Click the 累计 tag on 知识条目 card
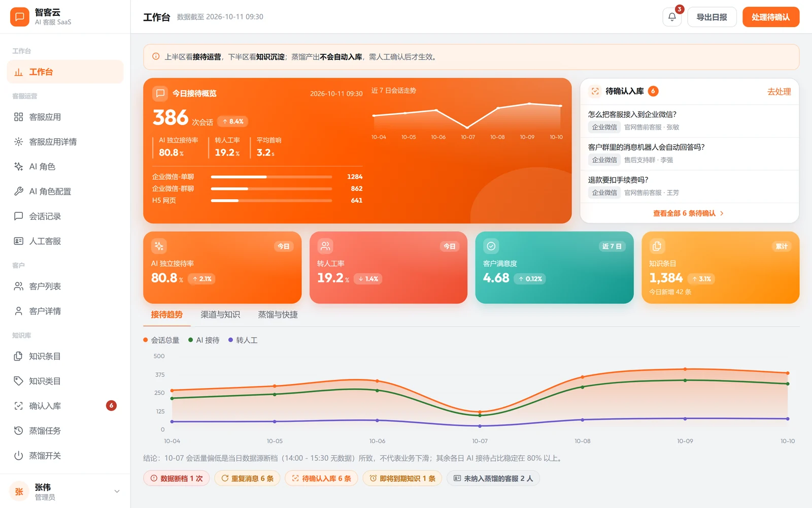 click(782, 246)
